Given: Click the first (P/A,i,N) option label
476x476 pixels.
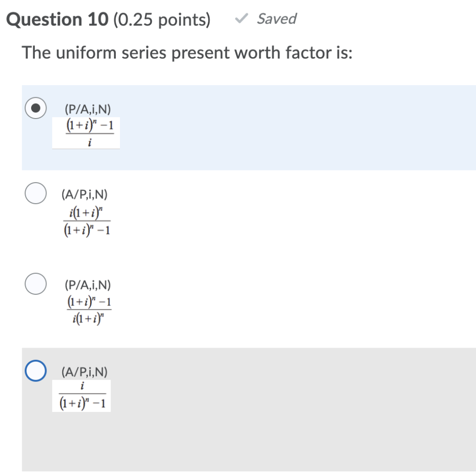Looking at the screenshot, I should coord(86,108).
